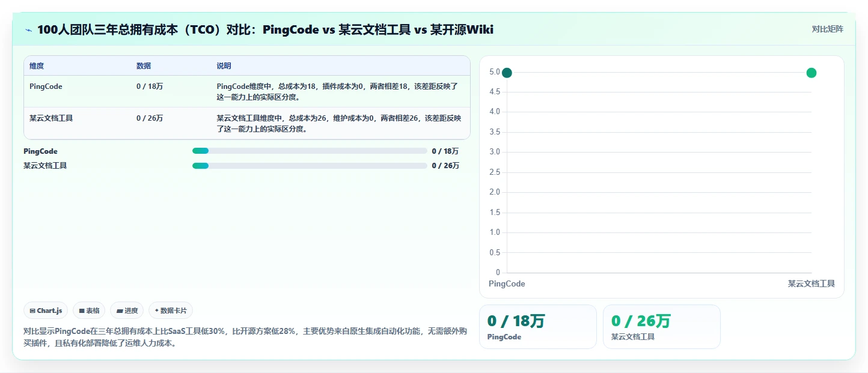The width and height of the screenshot is (868, 373).
Task: Click the title icon before "100人团队"
Action: (28, 29)
